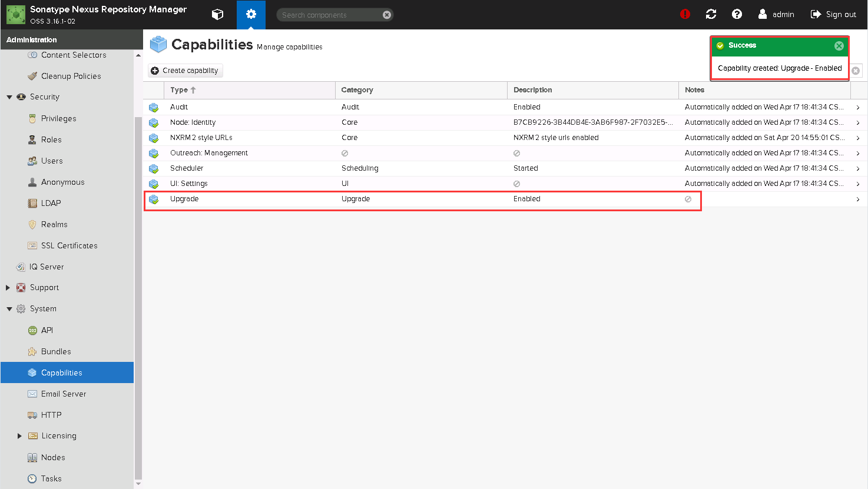Image resolution: width=868 pixels, height=489 pixels.
Task: Open the admin user account
Action: point(776,14)
